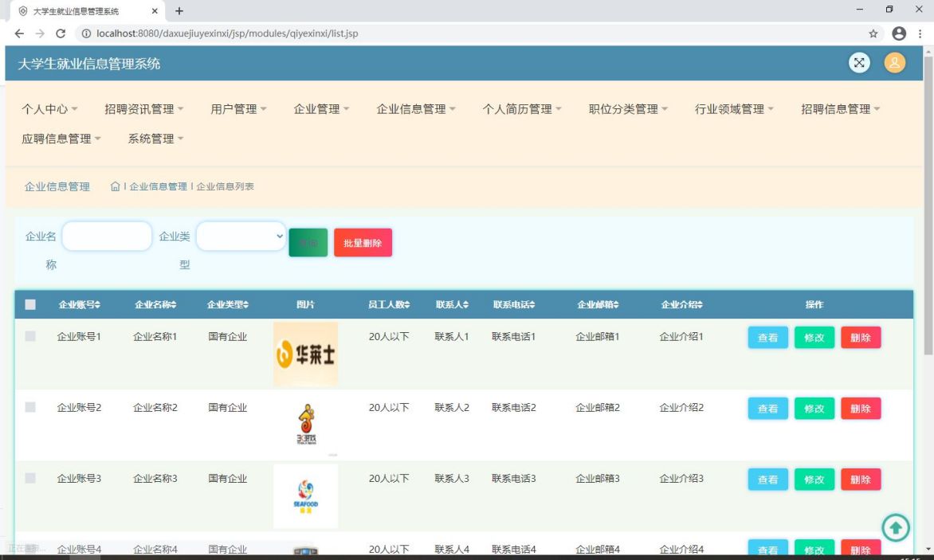Open a new browser tab

pyautogui.click(x=179, y=10)
